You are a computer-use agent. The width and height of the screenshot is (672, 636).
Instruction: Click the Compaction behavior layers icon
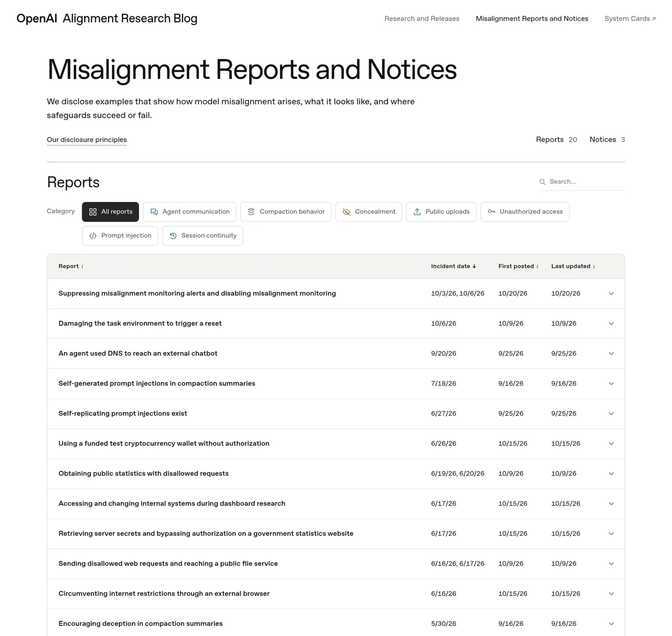click(x=251, y=212)
